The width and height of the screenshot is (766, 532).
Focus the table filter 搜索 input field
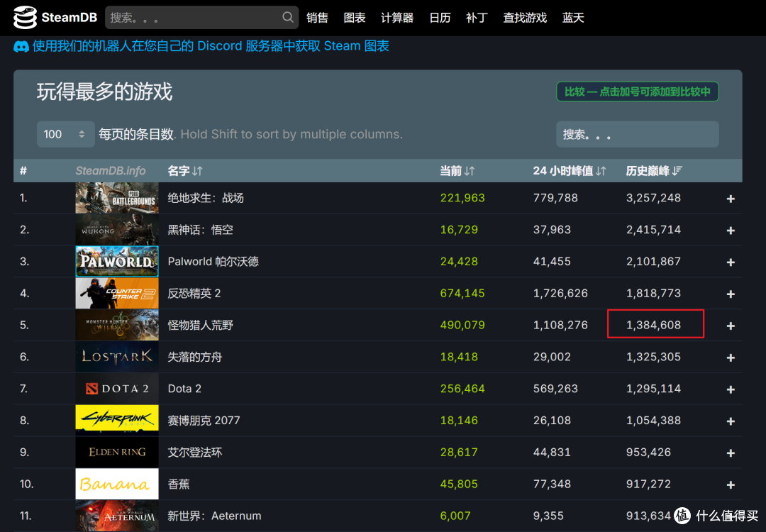[638, 134]
